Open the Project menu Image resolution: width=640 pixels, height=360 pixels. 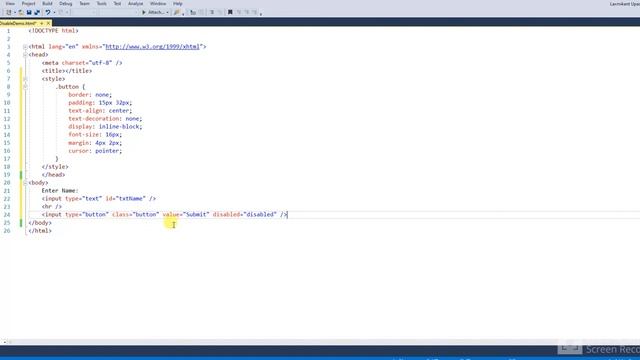coord(29,4)
